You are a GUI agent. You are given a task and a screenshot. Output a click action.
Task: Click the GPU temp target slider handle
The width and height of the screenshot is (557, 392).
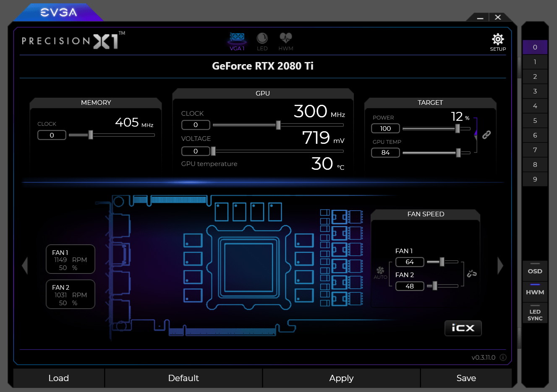pyautogui.click(x=458, y=153)
